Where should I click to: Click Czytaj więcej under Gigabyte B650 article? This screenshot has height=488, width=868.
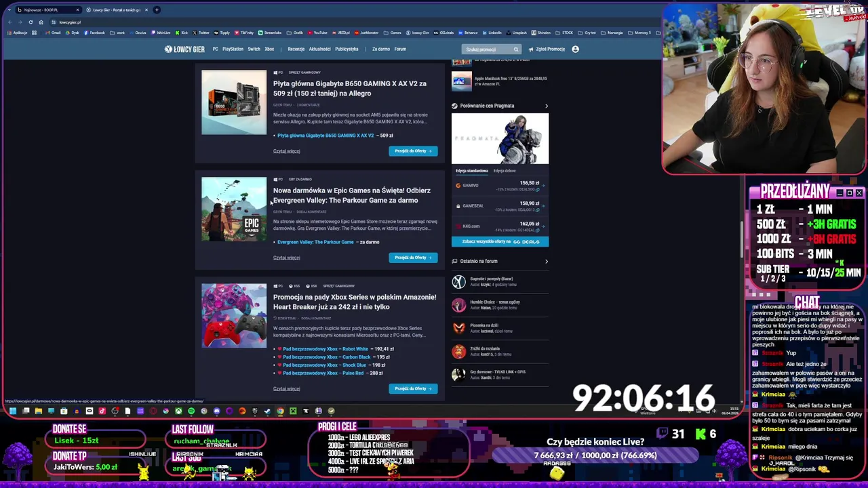point(286,151)
